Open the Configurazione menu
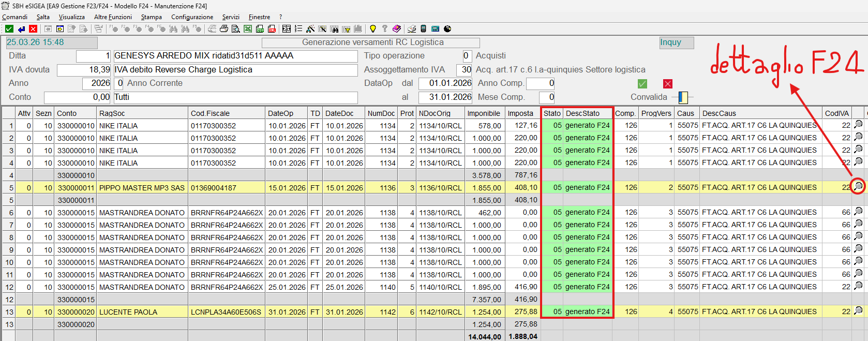 pos(192,17)
